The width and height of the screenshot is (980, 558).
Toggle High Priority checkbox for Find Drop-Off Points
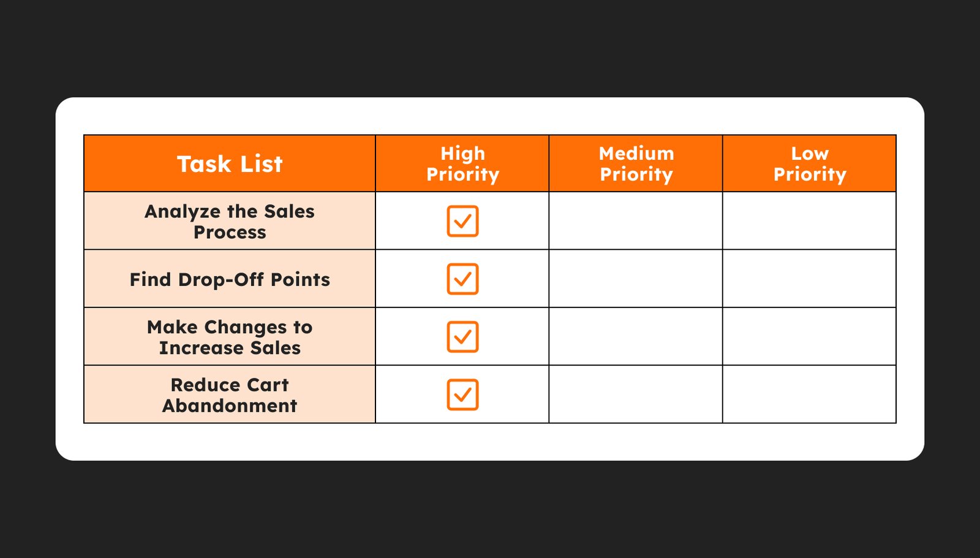pyautogui.click(x=462, y=279)
